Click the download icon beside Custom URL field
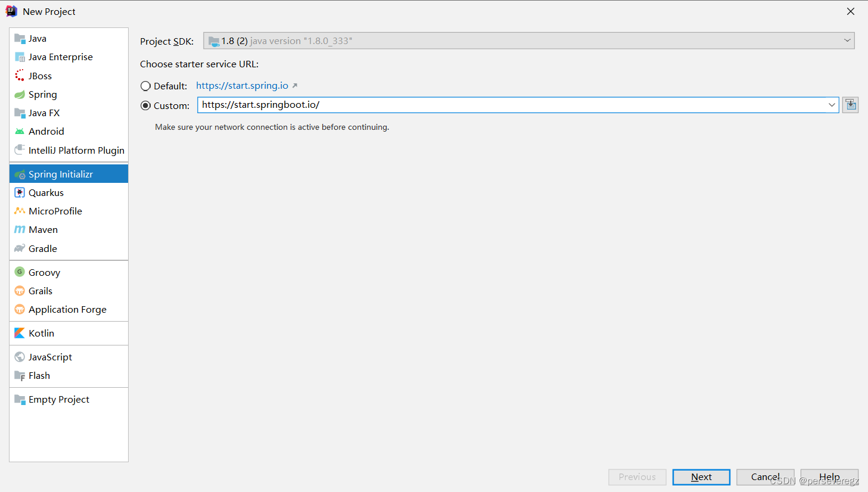Image resolution: width=868 pixels, height=492 pixels. [850, 104]
